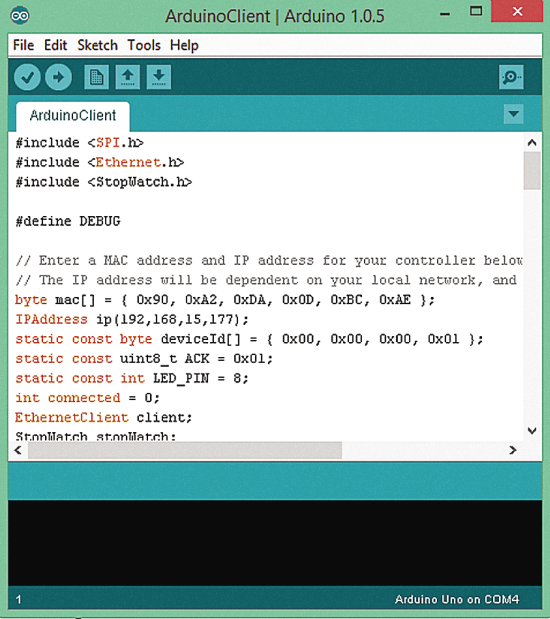Click the 'LED_PIN = 8;' line
The height and width of the screenshot is (619, 550).
coord(132,379)
